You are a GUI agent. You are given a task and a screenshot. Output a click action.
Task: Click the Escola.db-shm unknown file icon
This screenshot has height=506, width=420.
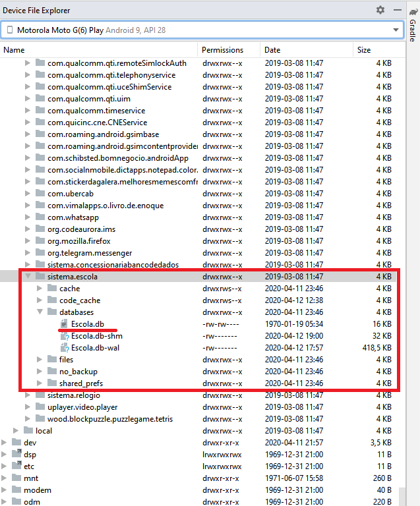[x=65, y=336]
